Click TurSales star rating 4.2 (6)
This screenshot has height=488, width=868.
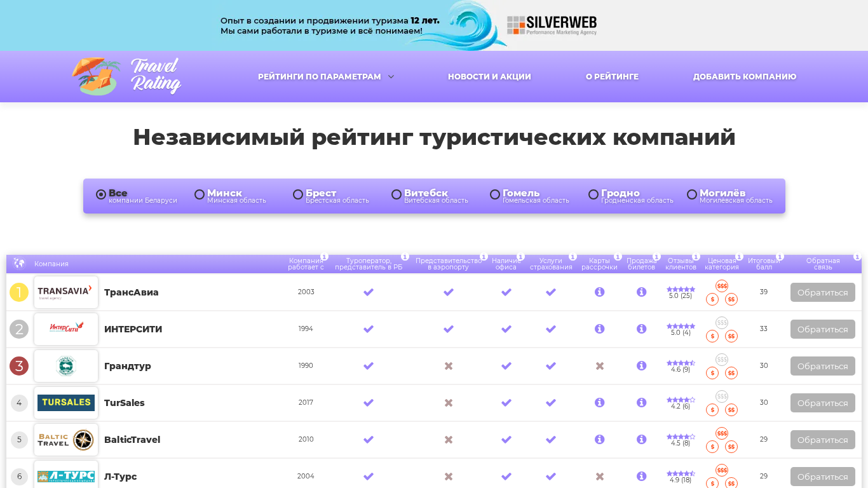pos(681,403)
